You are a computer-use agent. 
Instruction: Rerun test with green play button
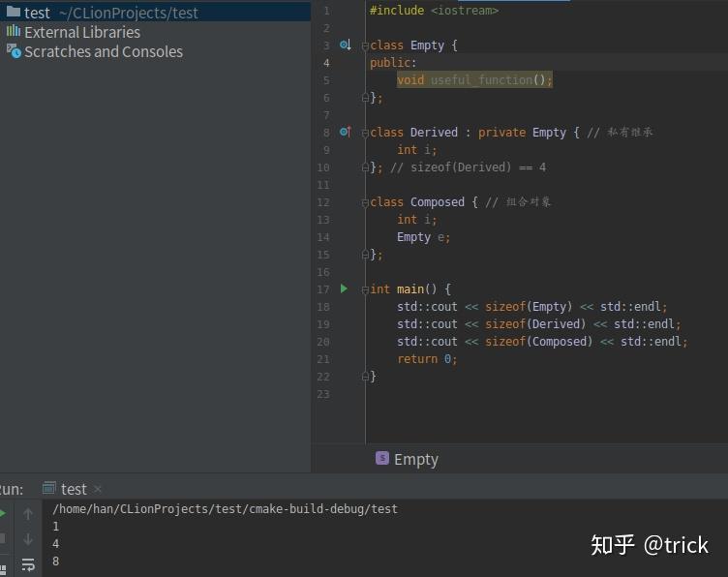coord(3,513)
